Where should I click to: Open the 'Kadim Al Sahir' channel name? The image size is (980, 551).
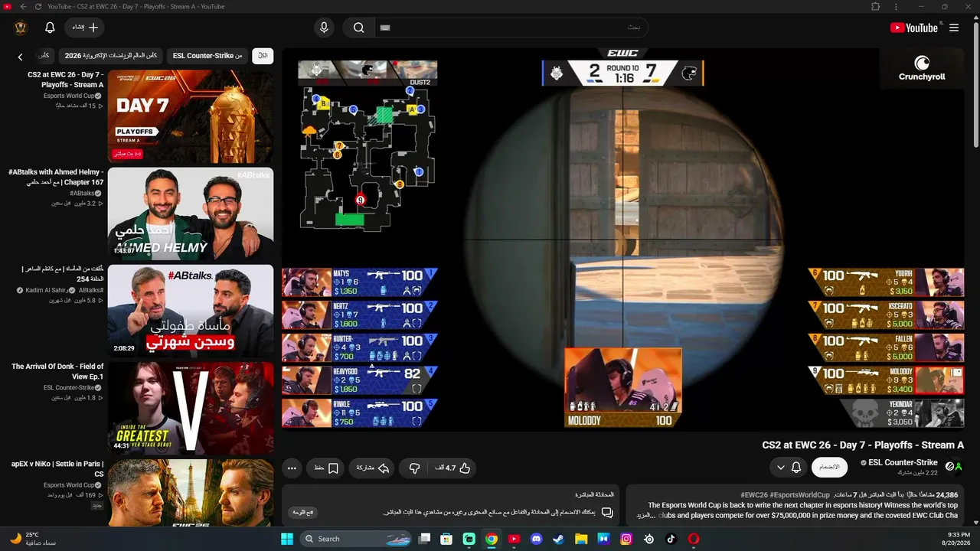[45, 290]
